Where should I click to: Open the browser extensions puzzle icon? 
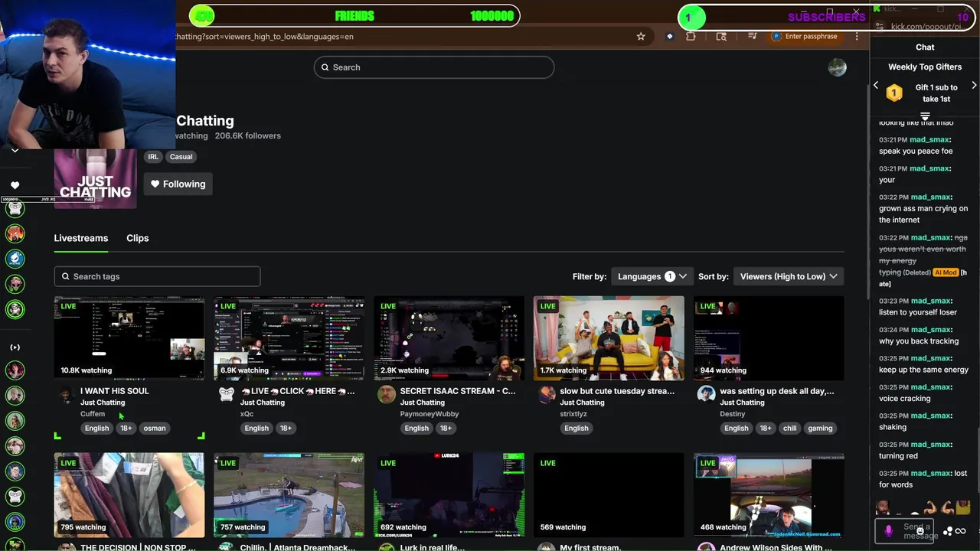coord(691,36)
